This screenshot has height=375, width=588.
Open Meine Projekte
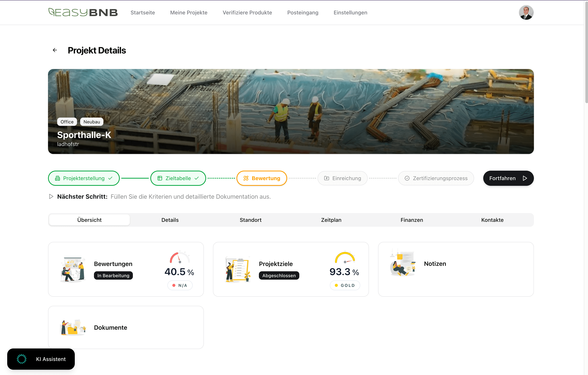[x=189, y=13]
